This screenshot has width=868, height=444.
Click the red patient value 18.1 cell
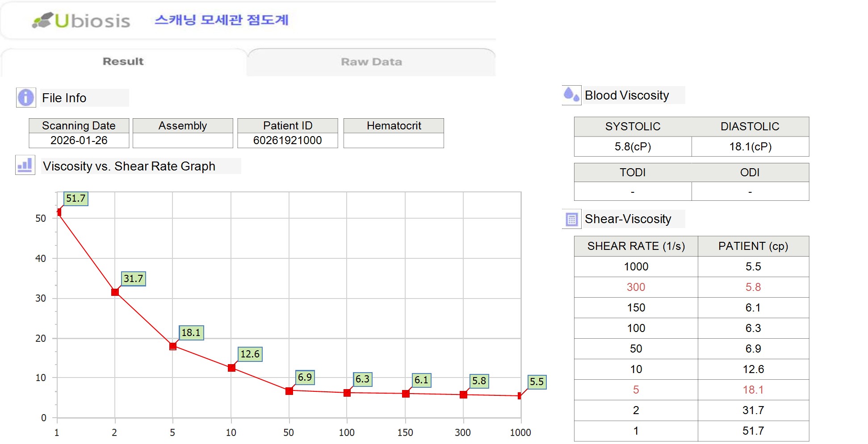click(754, 390)
